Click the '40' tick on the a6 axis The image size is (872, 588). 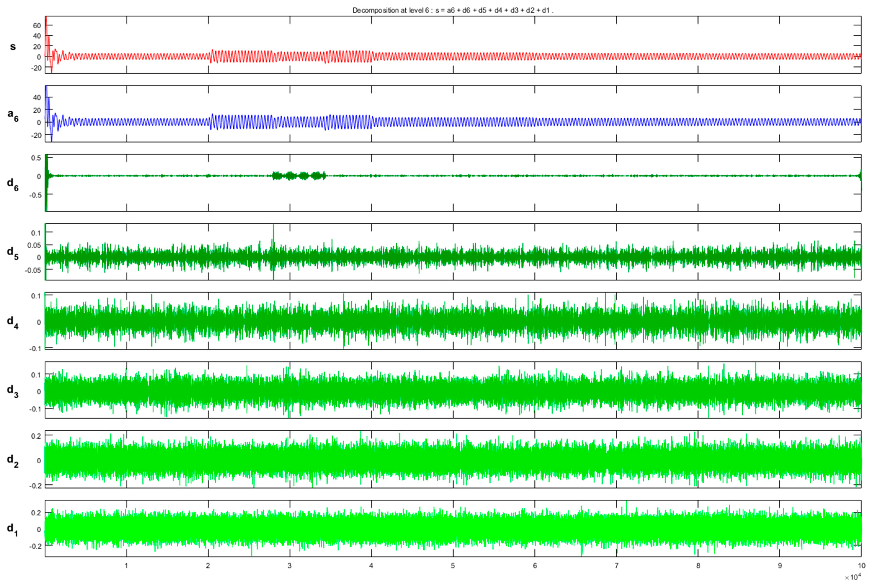tap(37, 98)
